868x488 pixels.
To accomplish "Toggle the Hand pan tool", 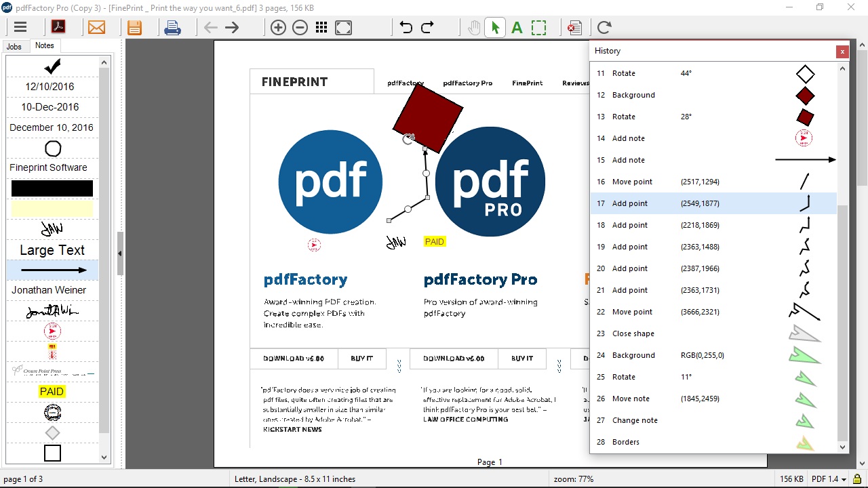I will 473,27.
